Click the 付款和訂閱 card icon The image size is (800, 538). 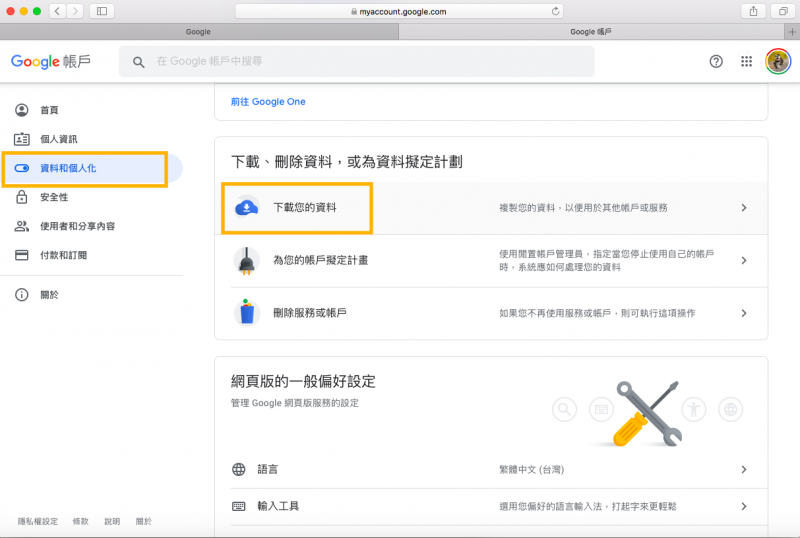[x=21, y=255]
